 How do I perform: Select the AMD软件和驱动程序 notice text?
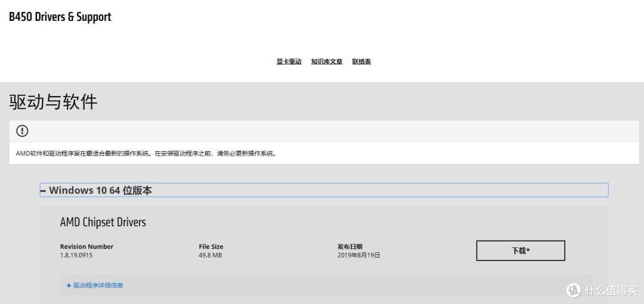point(146,154)
